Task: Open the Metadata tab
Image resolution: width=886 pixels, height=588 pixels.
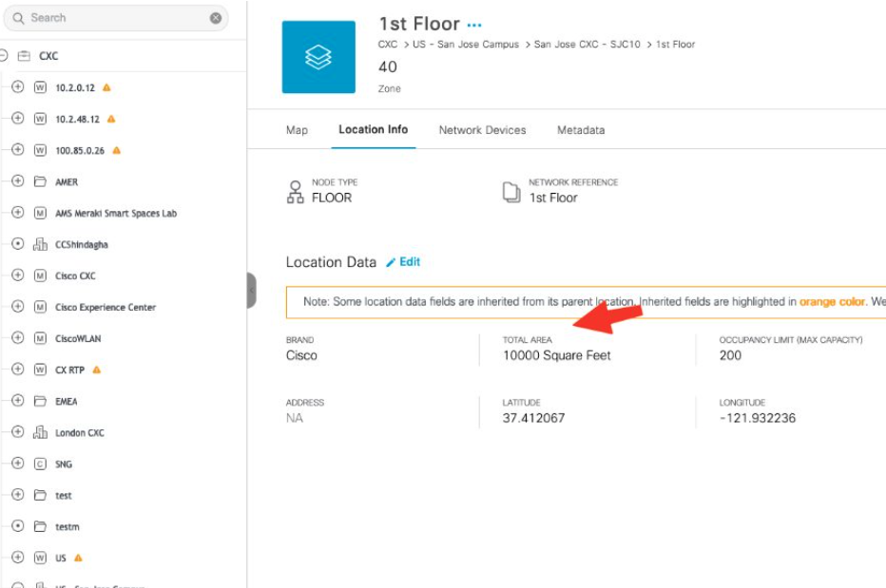Action: tap(580, 130)
